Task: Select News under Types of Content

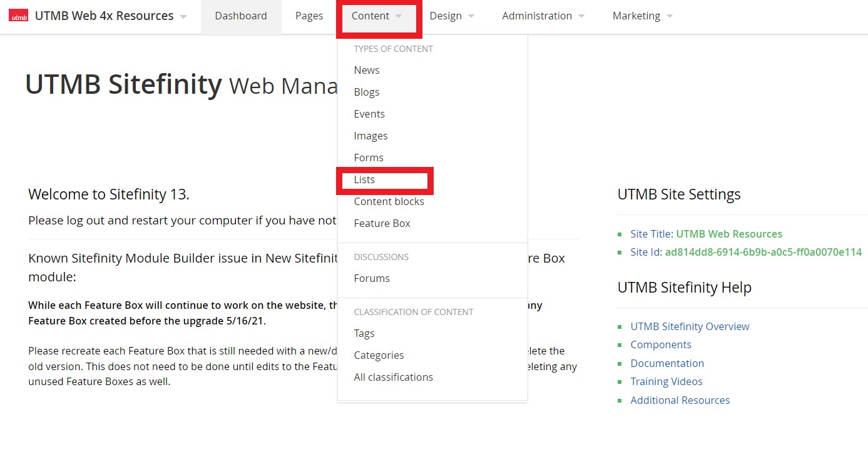Action: click(x=366, y=70)
